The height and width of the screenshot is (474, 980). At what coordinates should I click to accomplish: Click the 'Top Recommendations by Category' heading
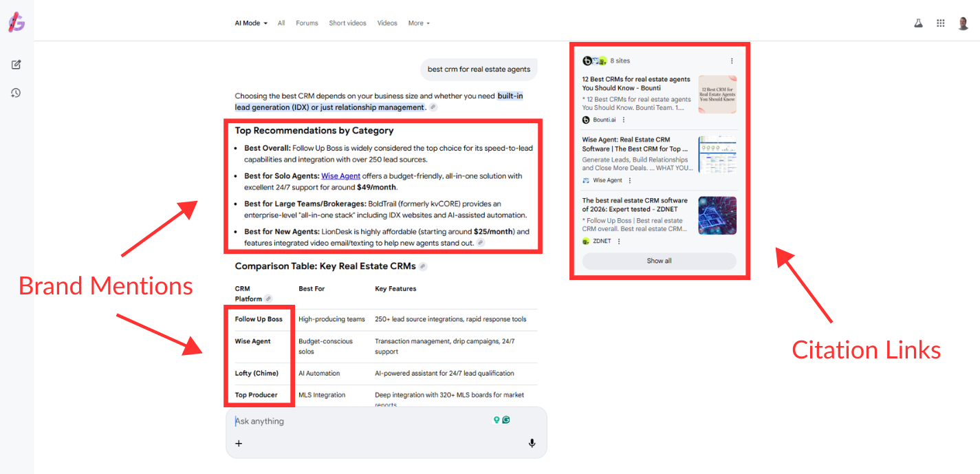point(314,131)
